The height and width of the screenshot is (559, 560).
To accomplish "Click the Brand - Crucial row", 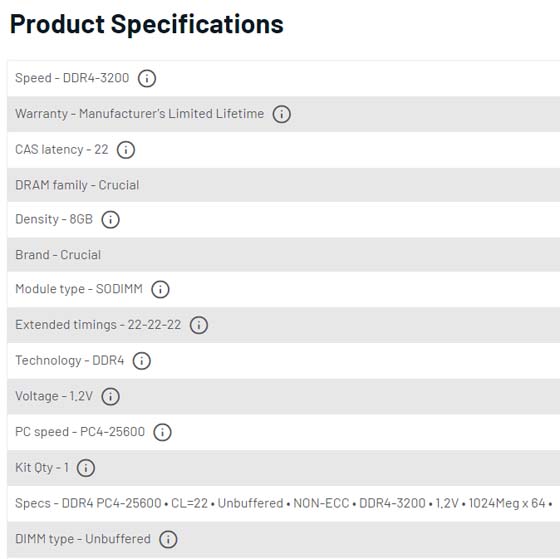I will click(284, 255).
